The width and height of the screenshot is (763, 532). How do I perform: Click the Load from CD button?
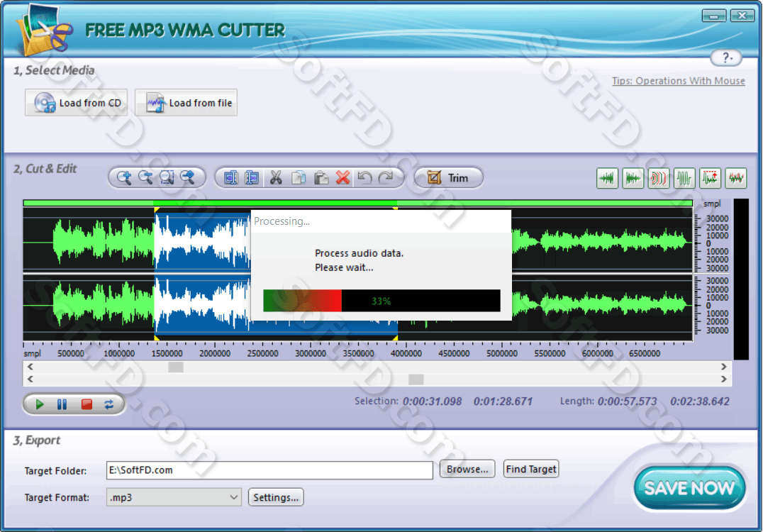[x=77, y=103]
